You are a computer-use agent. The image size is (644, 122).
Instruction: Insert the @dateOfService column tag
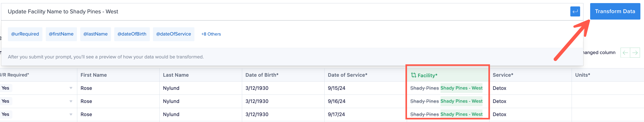point(173,34)
